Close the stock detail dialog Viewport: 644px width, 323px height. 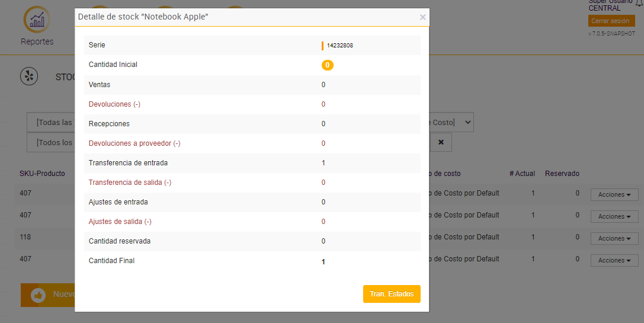click(422, 17)
